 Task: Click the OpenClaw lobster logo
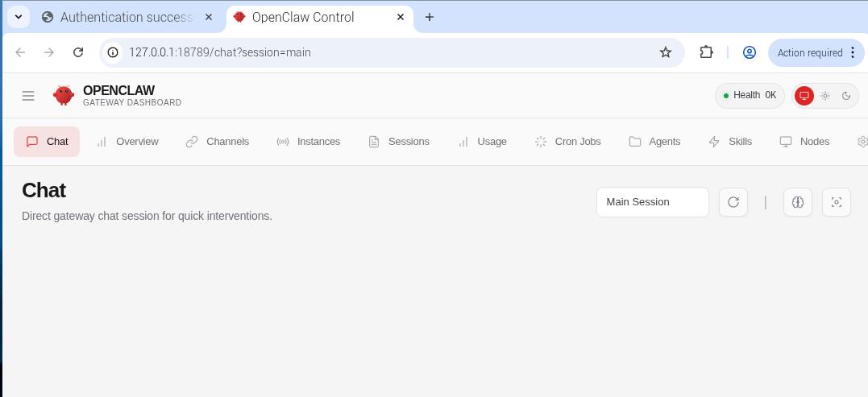[64, 95]
